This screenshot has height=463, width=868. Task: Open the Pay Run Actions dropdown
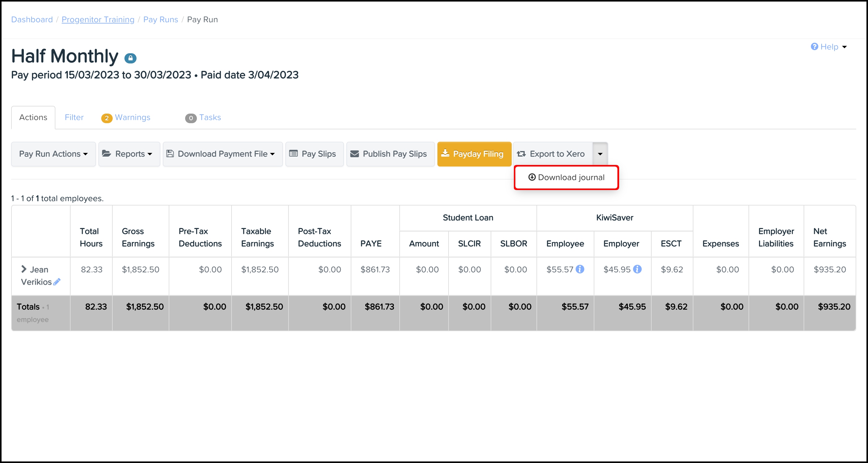click(x=53, y=154)
